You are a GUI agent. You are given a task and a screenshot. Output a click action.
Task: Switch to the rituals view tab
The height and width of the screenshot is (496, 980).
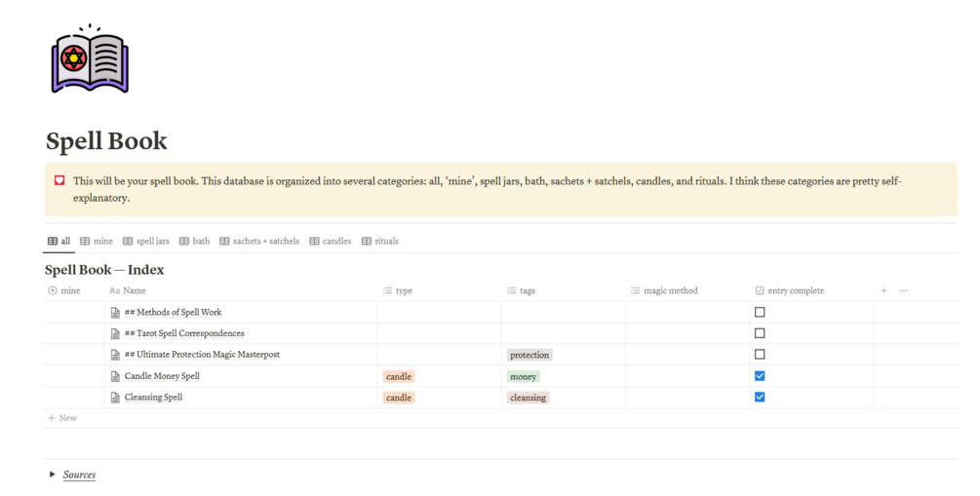click(380, 241)
